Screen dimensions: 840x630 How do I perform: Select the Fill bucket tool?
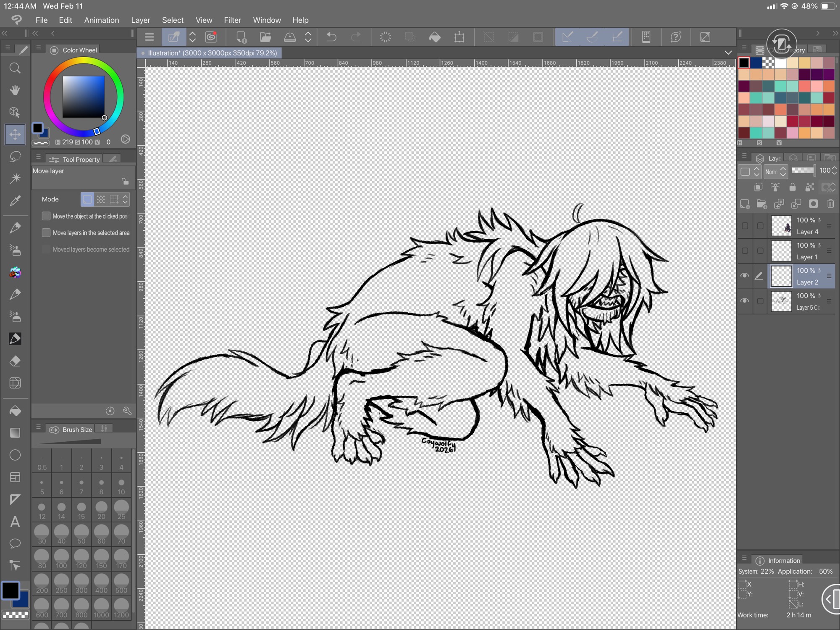point(15,411)
